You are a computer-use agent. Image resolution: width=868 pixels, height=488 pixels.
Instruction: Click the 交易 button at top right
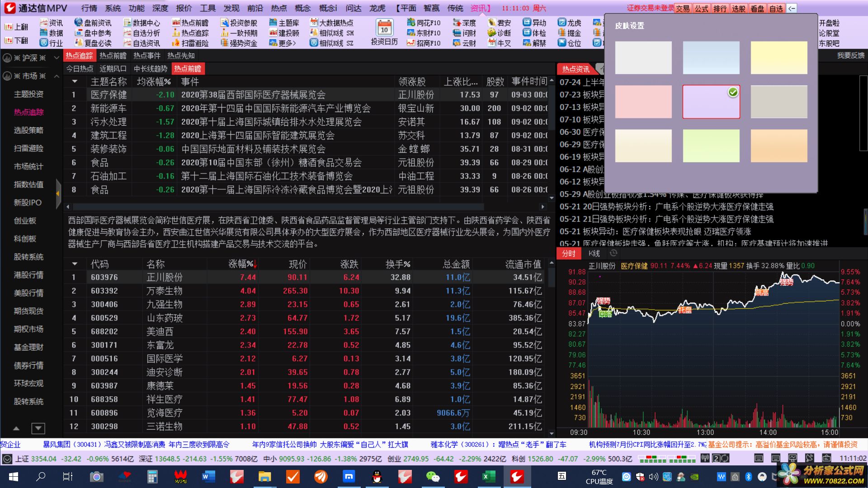(683, 9)
